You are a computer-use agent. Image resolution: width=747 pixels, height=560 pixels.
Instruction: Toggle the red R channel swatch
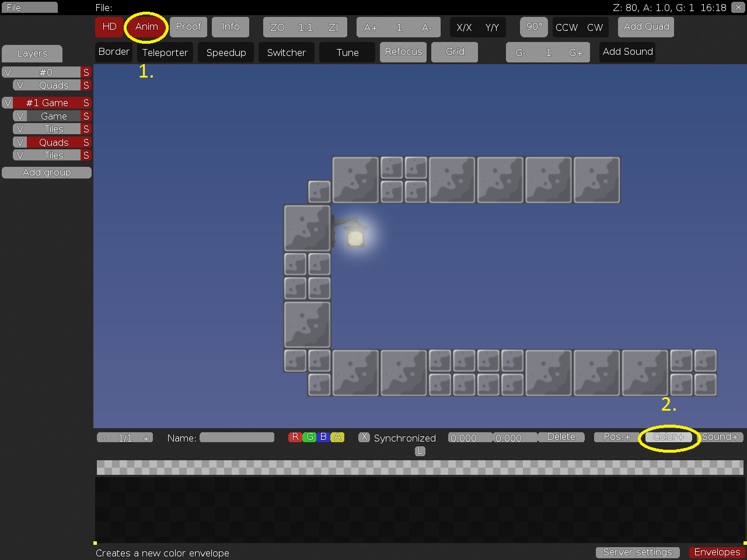(x=295, y=437)
